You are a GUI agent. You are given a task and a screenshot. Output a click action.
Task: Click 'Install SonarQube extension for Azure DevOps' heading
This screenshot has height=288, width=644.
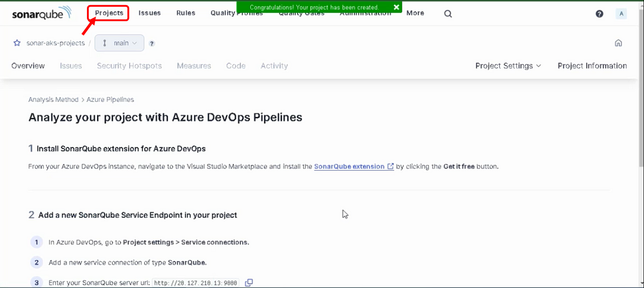pos(121,149)
